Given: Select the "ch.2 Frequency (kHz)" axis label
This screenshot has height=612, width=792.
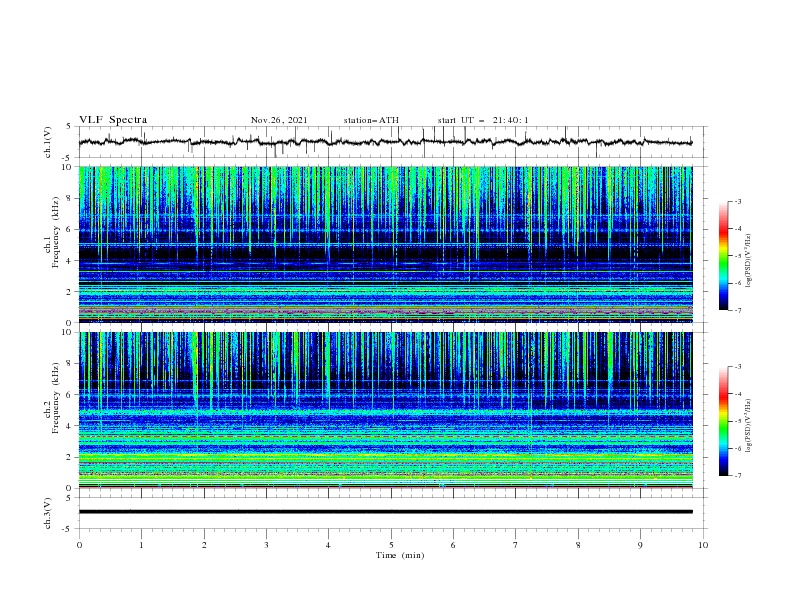Looking at the screenshot, I should coord(52,398).
